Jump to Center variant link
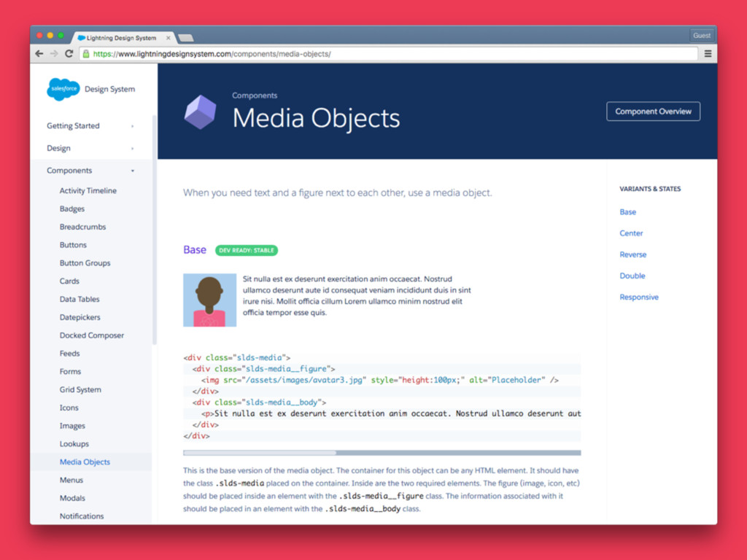This screenshot has width=747, height=560. click(x=631, y=233)
